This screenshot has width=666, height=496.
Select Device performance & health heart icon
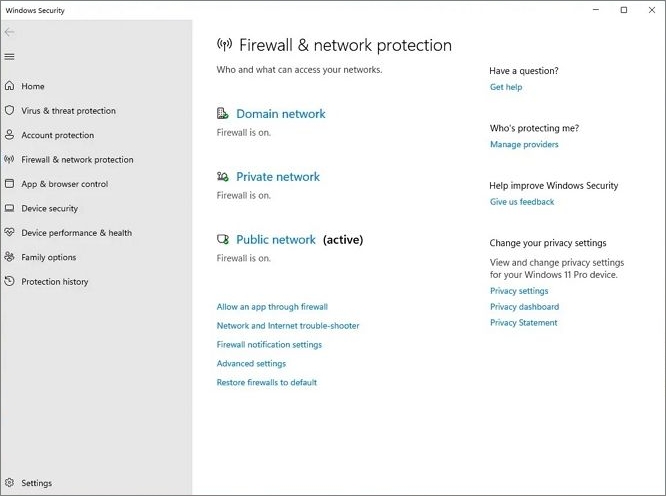coord(10,233)
